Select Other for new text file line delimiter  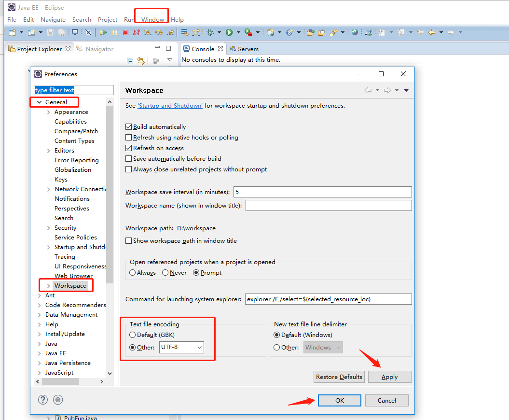coord(276,347)
